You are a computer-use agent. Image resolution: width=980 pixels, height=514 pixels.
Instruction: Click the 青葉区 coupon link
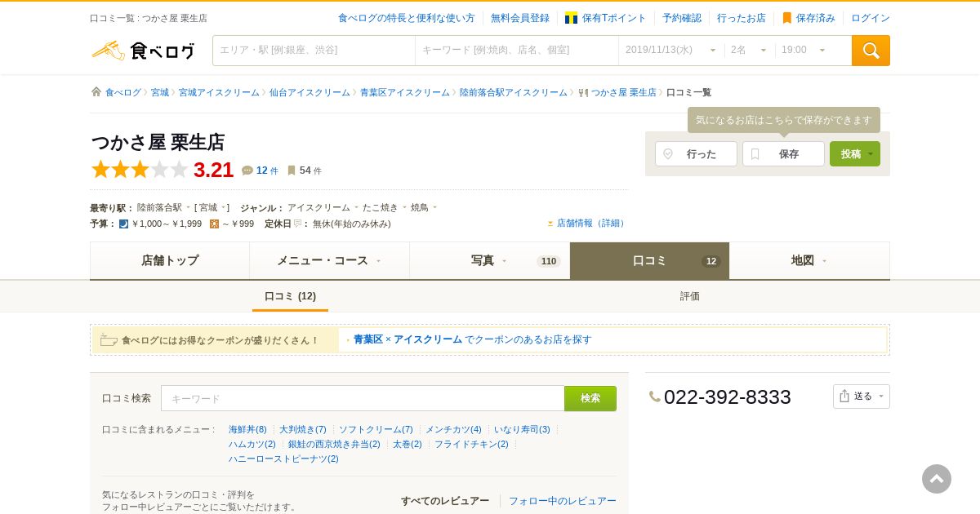368,339
